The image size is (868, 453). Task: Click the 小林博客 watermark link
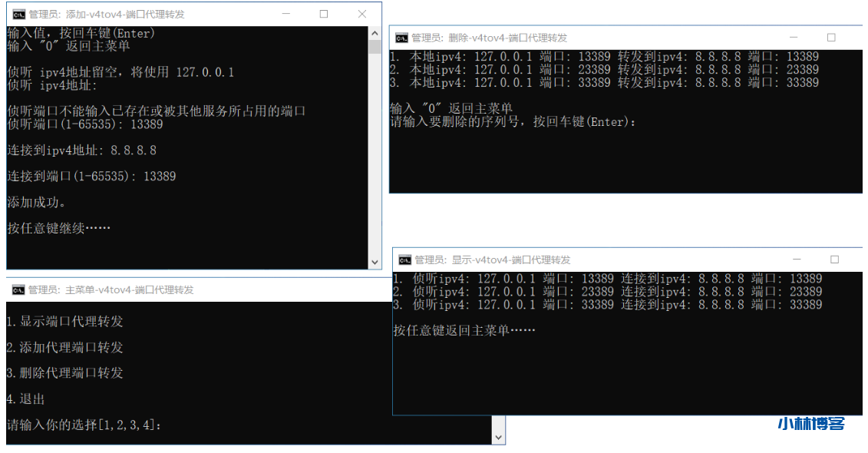click(x=811, y=424)
